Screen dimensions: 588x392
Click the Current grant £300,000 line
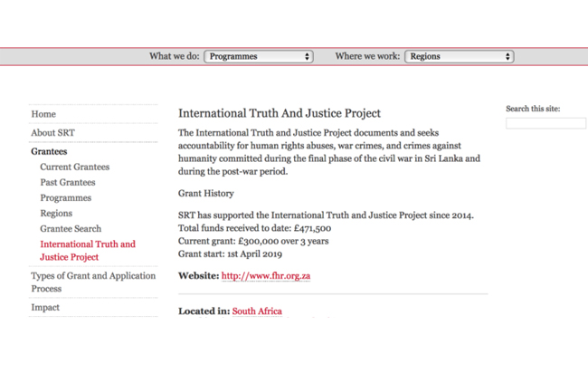253,241
